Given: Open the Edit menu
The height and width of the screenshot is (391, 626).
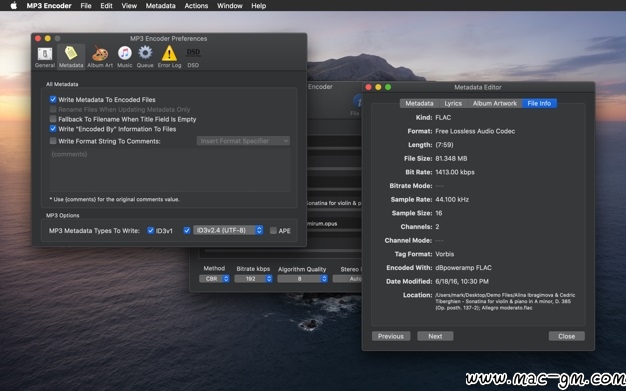Looking at the screenshot, I should 106,6.
